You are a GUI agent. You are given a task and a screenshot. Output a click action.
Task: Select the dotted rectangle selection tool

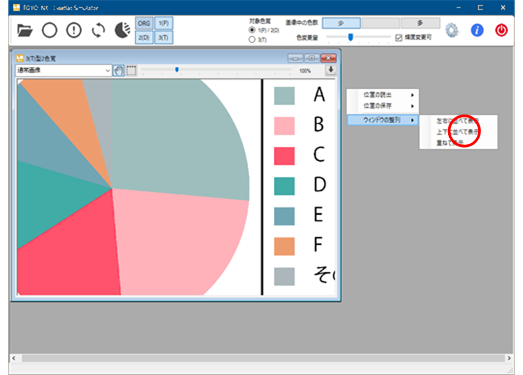coord(131,70)
